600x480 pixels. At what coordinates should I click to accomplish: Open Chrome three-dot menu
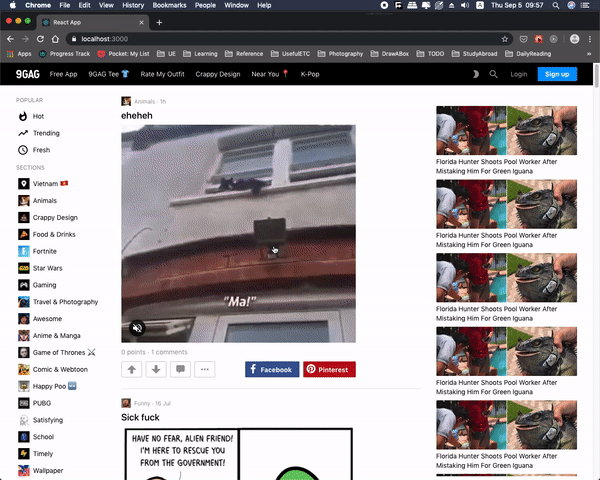[x=590, y=39]
